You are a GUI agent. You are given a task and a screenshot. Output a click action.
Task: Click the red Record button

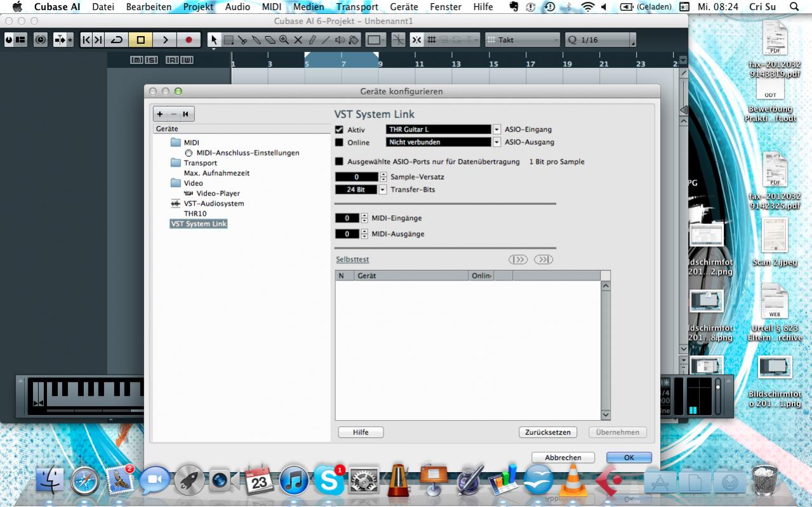pos(189,40)
